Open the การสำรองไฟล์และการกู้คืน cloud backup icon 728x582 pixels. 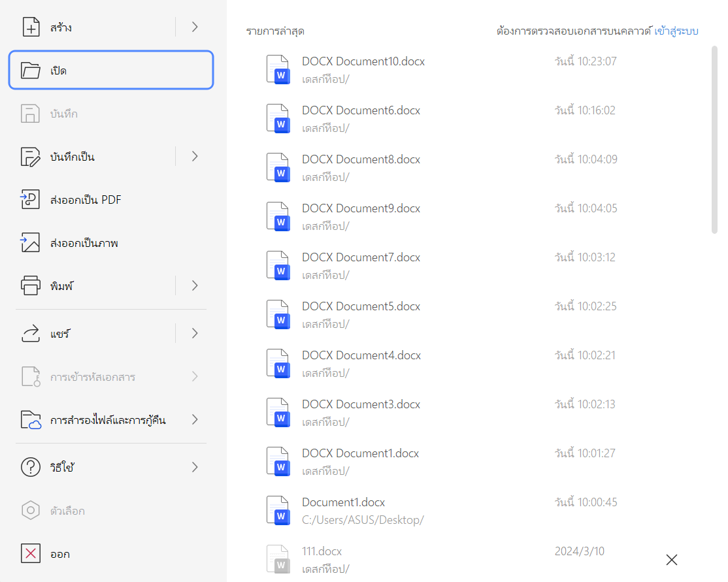30,420
